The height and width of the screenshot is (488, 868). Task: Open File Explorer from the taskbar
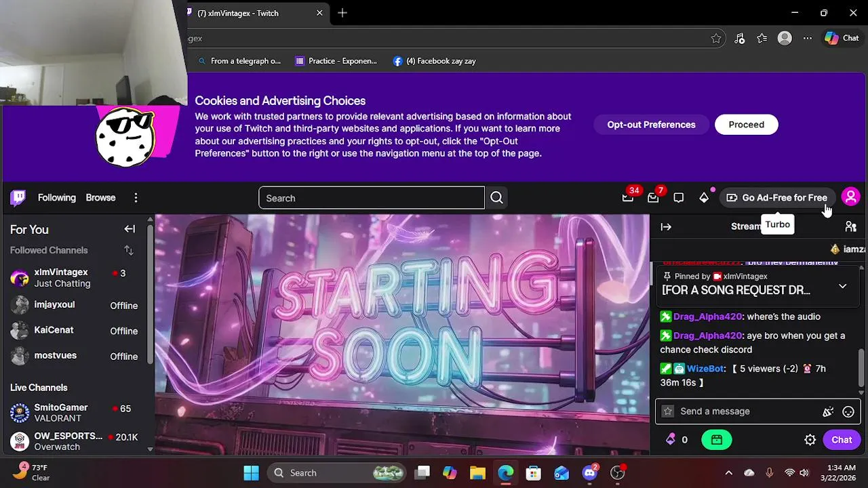(477, 473)
